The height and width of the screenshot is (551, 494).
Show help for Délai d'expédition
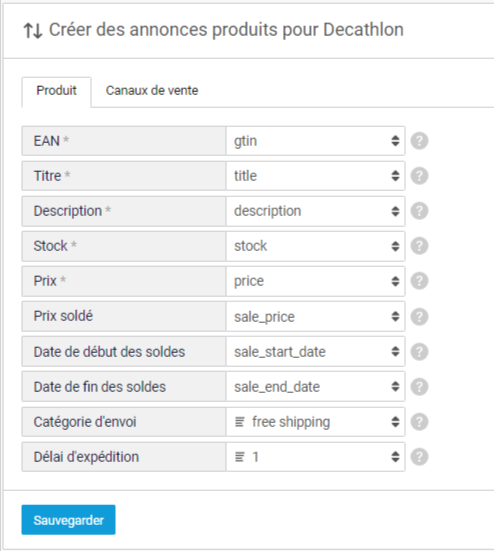(x=420, y=457)
